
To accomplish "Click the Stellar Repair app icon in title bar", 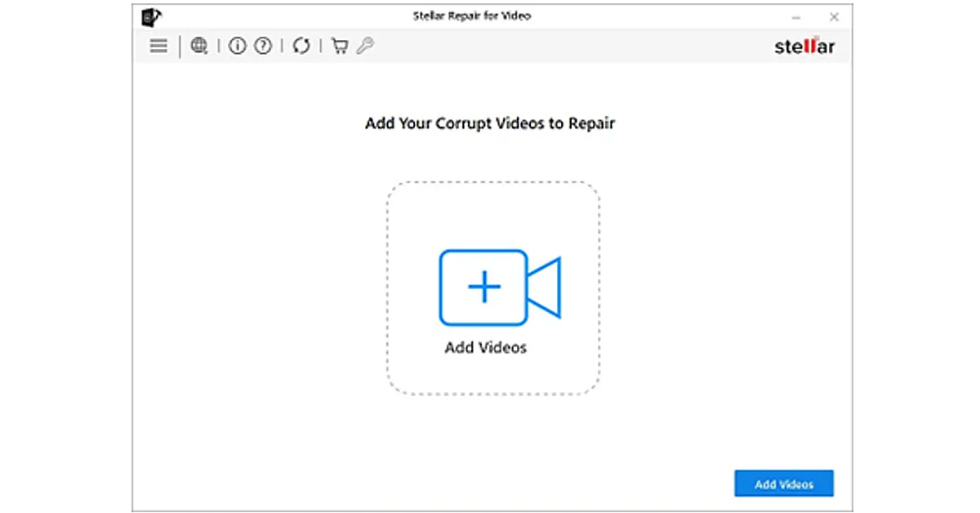I will point(151,17).
